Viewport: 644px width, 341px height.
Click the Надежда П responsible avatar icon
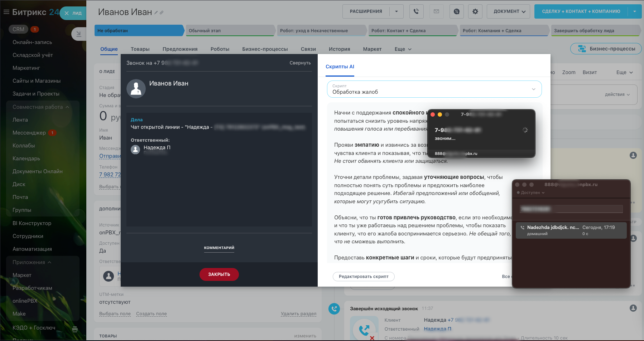pos(135,150)
